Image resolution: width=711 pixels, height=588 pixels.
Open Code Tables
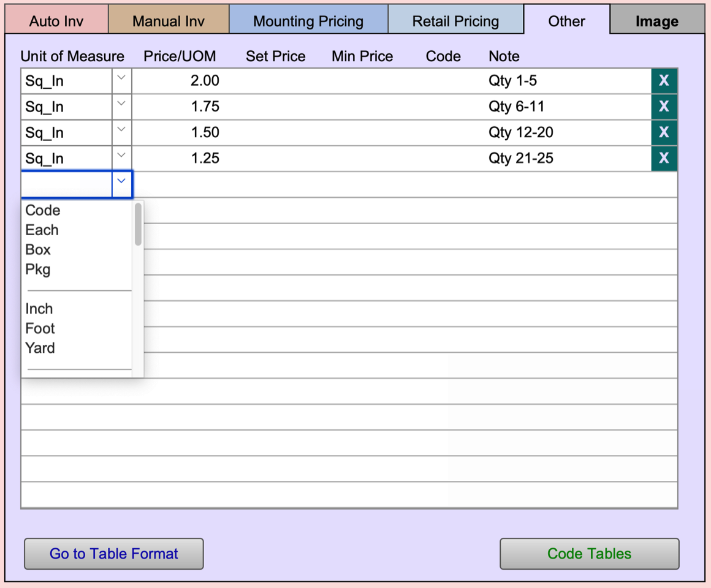click(x=589, y=554)
